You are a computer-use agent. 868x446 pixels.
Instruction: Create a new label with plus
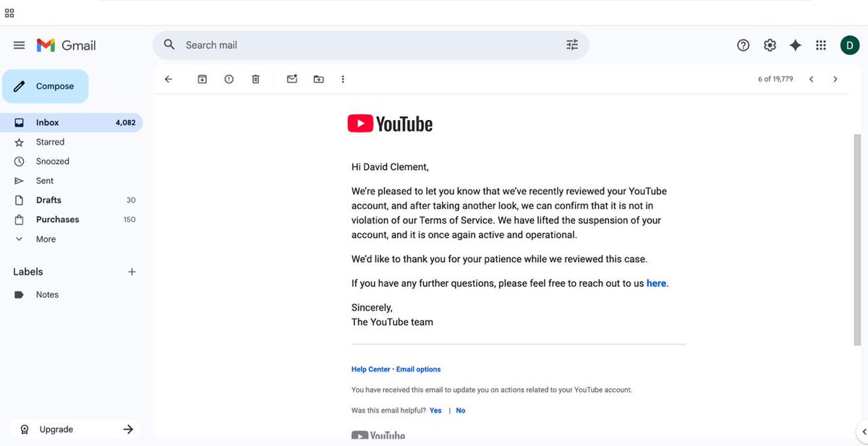[132, 272]
